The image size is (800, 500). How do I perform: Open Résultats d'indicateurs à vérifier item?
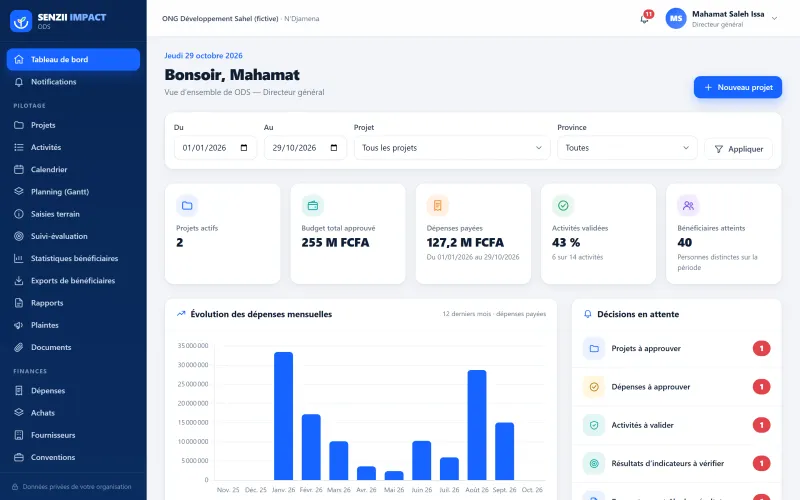click(x=677, y=463)
